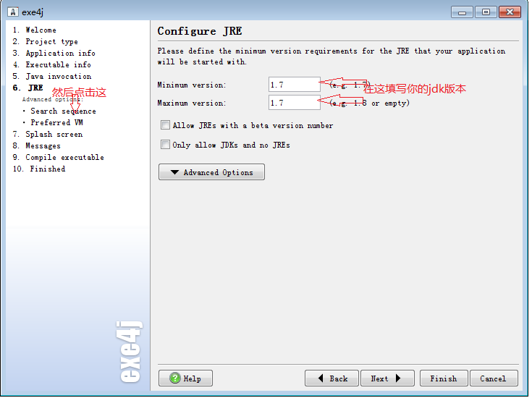
Task: Minimize the exe4j window
Action: click(462, 12)
